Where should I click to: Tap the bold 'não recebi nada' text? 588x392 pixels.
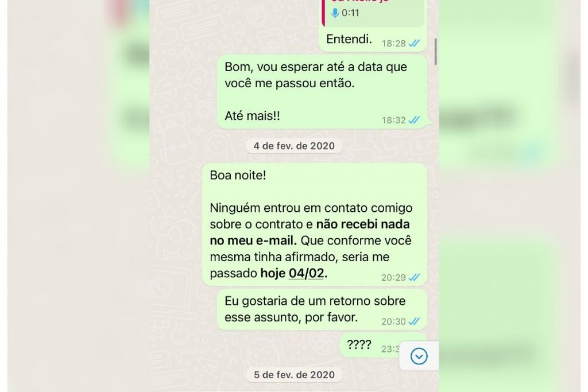[x=363, y=224]
